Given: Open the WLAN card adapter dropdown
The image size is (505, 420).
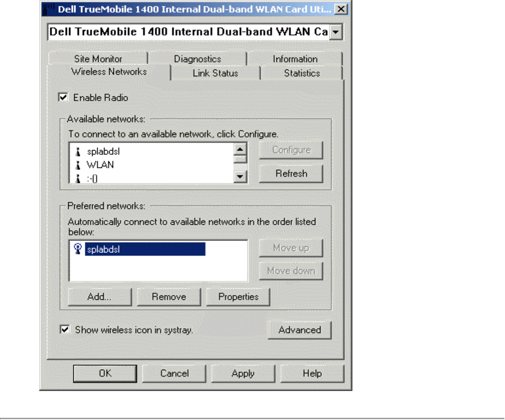Looking at the screenshot, I should click(335, 32).
